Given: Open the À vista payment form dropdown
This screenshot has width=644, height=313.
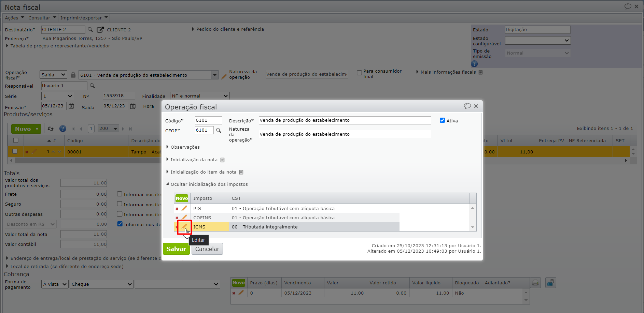Looking at the screenshot, I should pos(55,284).
